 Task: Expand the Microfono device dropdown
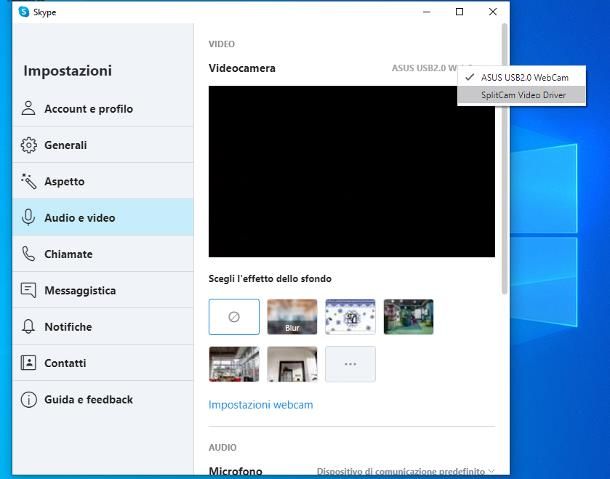[405, 471]
